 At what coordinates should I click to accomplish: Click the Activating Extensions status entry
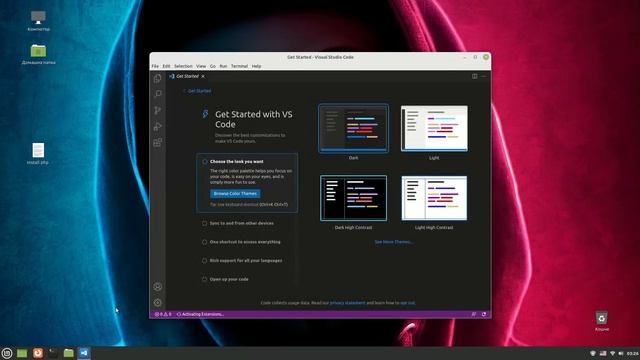point(200,314)
